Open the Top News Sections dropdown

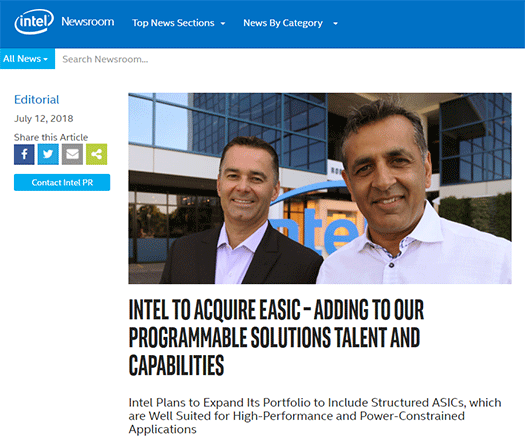[178, 23]
